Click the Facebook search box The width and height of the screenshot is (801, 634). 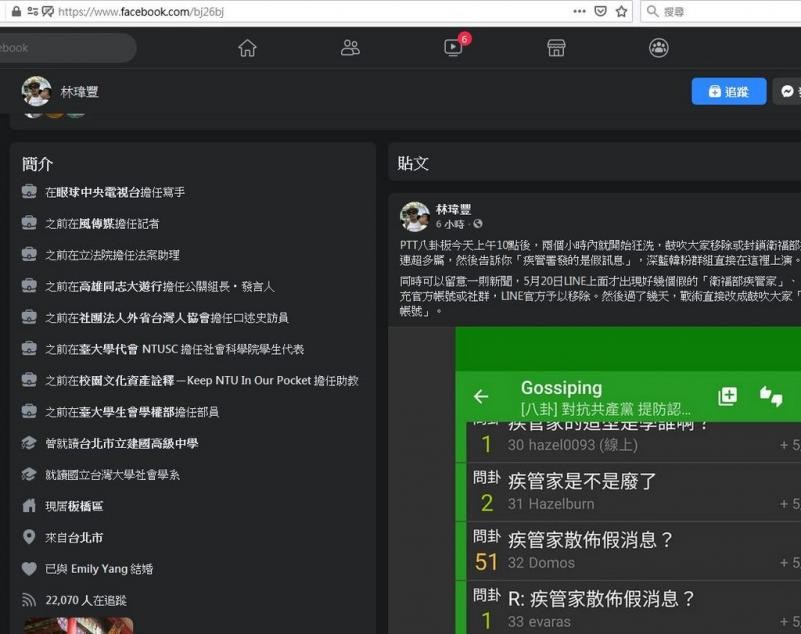click(65, 48)
